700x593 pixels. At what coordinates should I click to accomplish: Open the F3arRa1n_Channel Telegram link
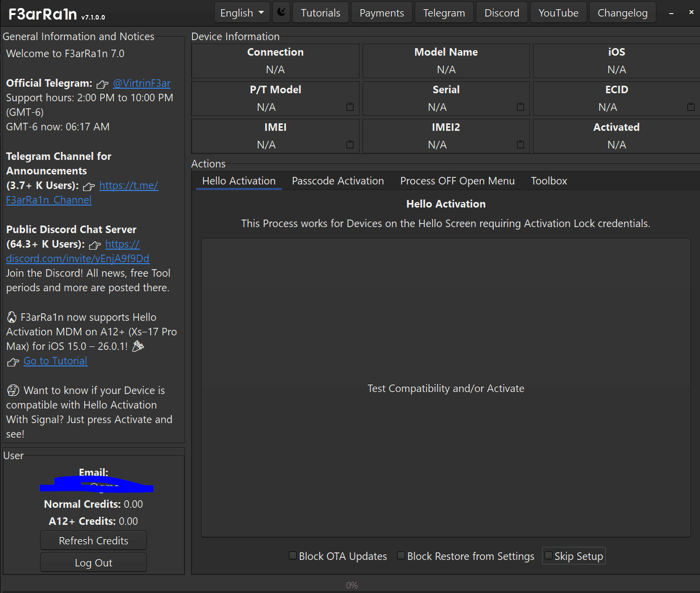click(x=49, y=200)
